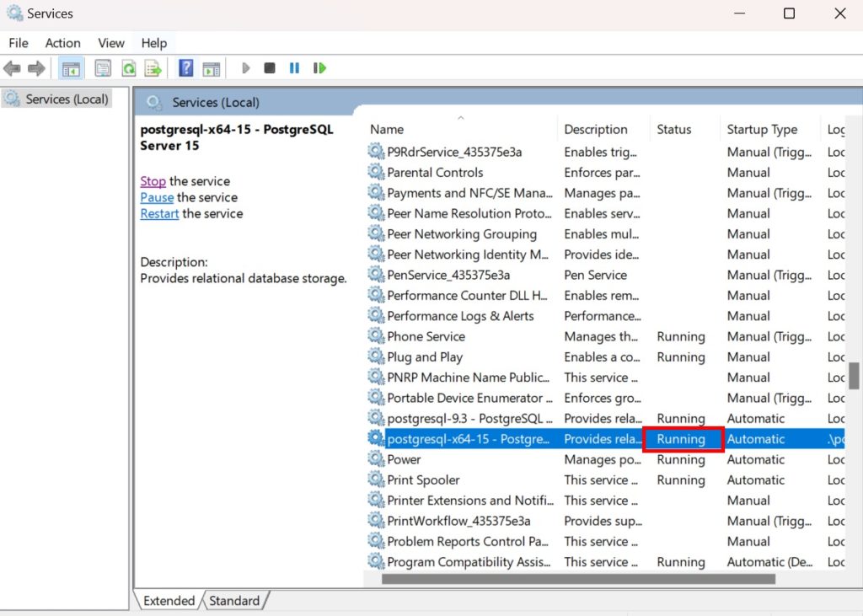Select the Print Spooler service

421,479
